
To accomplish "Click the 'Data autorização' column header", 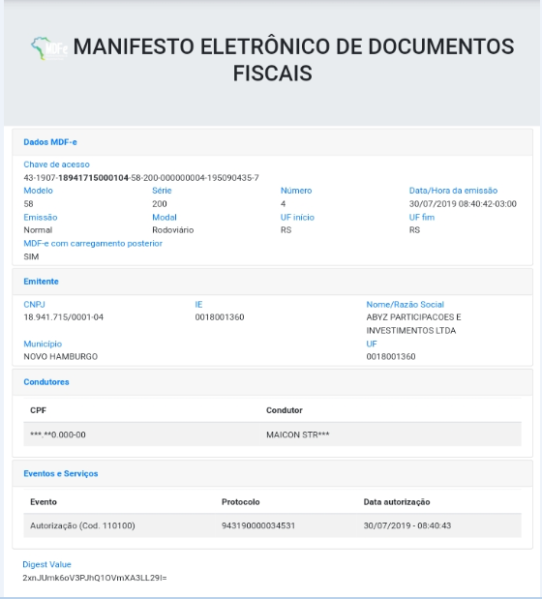I will pyautogui.click(x=397, y=502).
